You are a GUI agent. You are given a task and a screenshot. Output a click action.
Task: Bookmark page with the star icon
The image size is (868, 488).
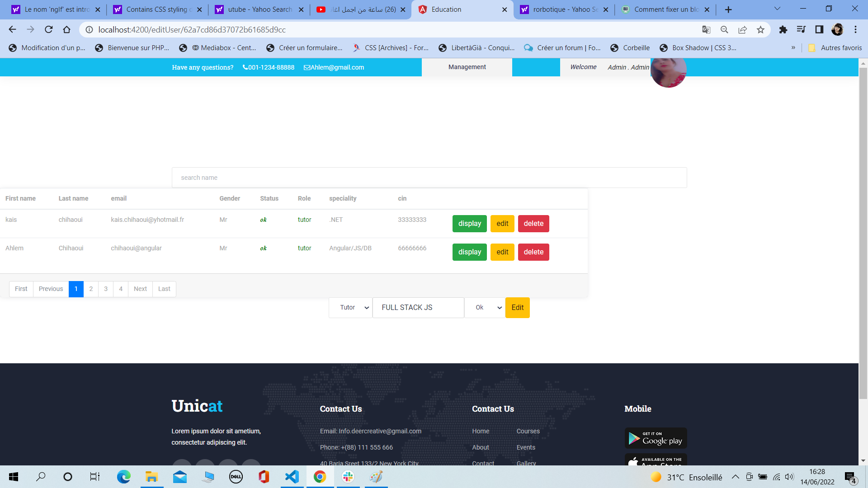pos(760,30)
